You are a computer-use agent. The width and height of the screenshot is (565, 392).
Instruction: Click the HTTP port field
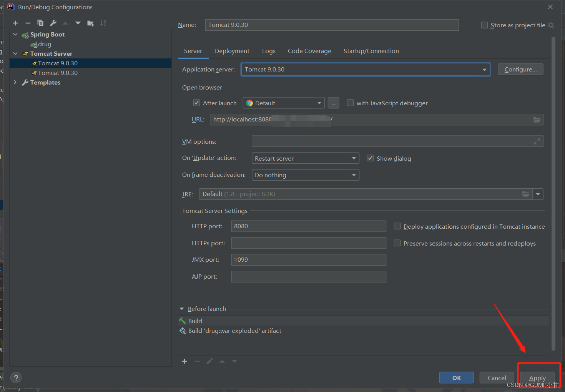coord(309,226)
